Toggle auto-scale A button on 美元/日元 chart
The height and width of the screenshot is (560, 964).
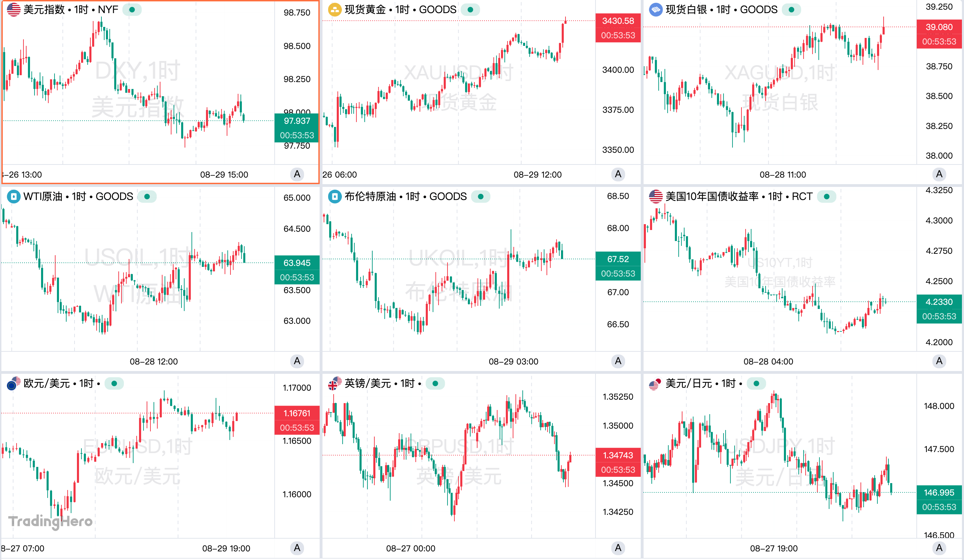939,548
